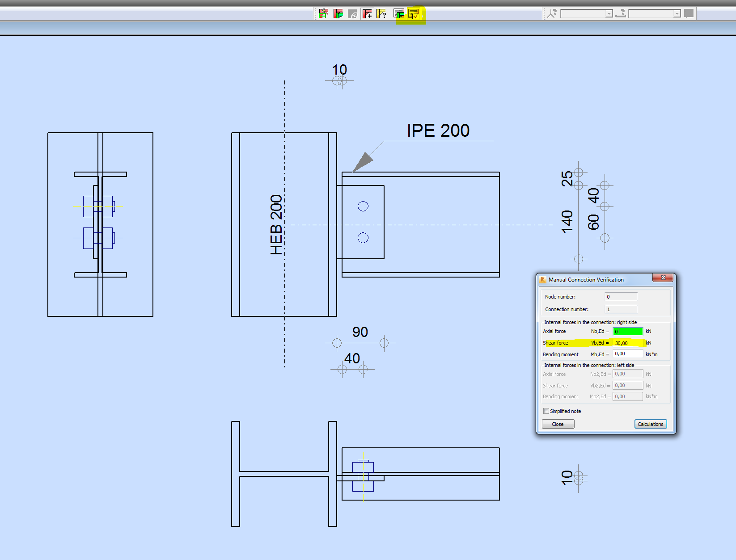The height and width of the screenshot is (560, 736).
Task: Click the Connection number input field
Action: (621, 309)
